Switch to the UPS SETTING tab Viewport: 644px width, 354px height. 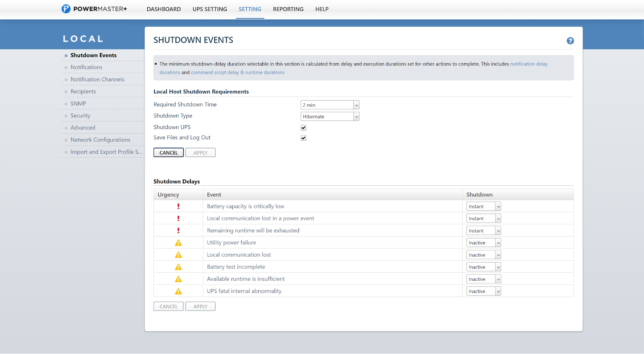pos(210,9)
